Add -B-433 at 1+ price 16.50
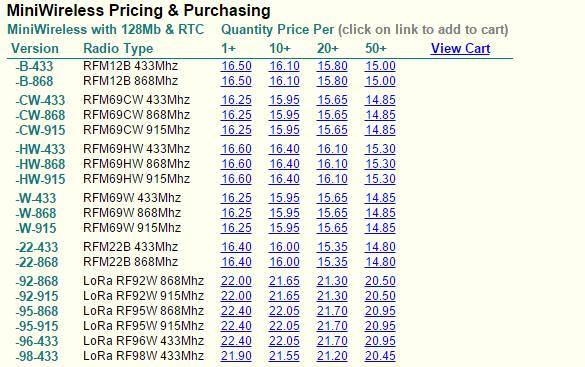Image resolution: width=585 pixels, height=367 pixels. 236,66
